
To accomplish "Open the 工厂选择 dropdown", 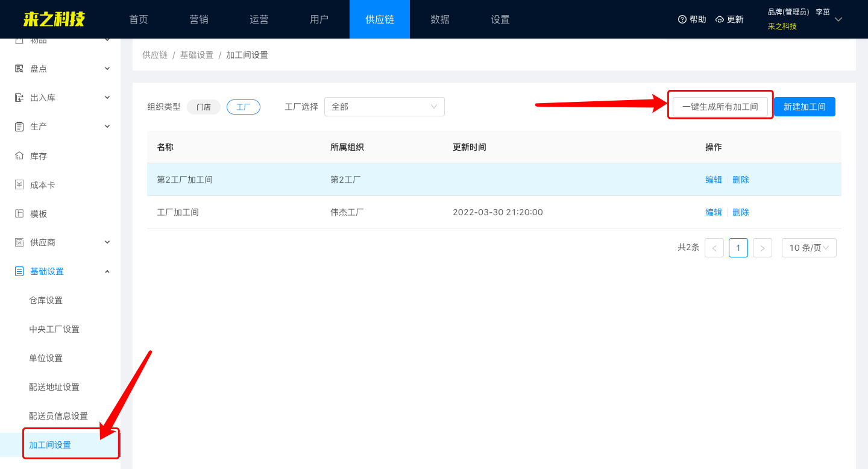I will [385, 107].
